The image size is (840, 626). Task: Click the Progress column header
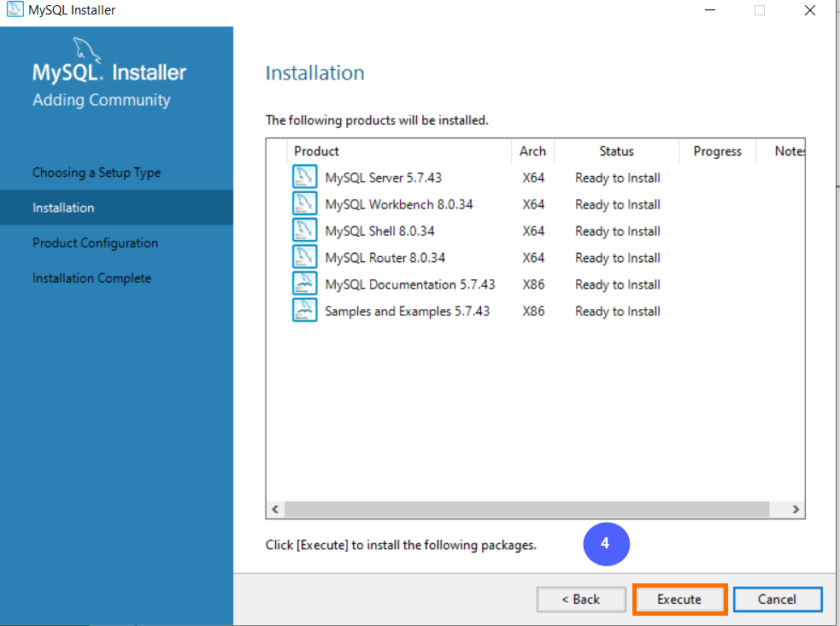click(717, 151)
